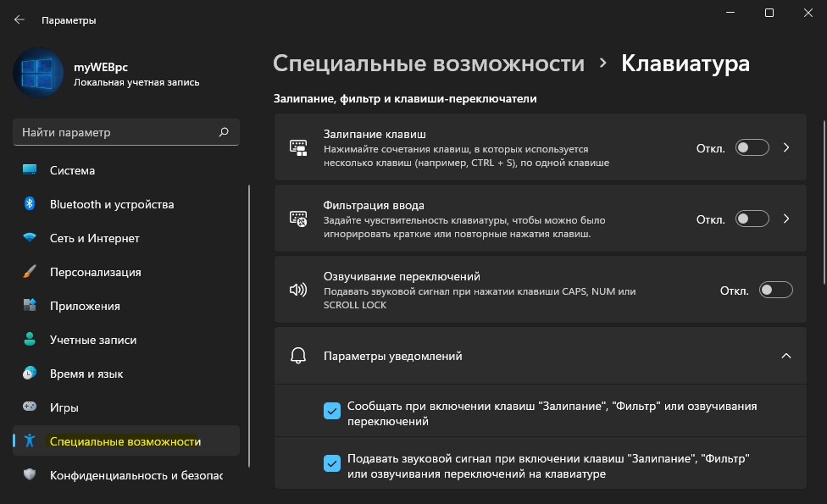This screenshot has height=504, width=827.
Task: Click the notification bell icon
Action: tap(298, 355)
